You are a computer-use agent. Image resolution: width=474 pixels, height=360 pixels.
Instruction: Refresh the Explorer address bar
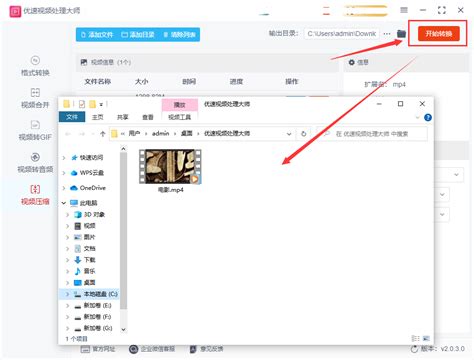pyautogui.click(x=303, y=134)
